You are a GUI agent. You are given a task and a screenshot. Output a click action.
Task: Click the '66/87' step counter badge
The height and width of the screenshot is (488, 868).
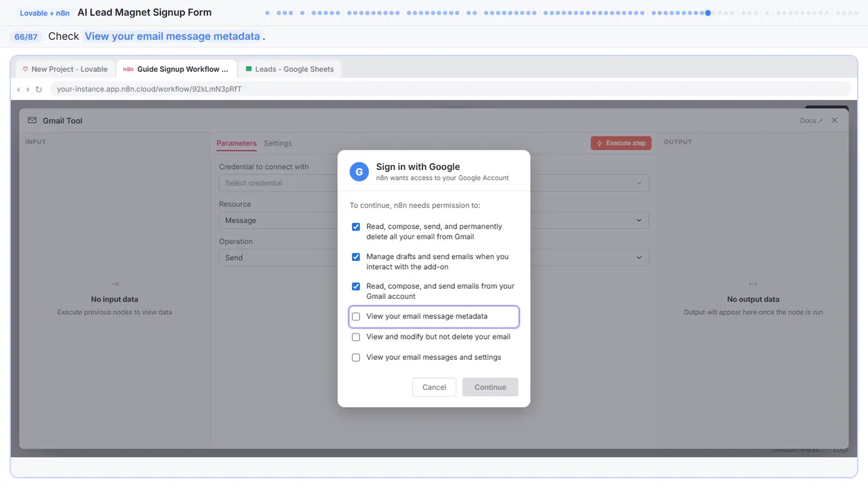[26, 37]
